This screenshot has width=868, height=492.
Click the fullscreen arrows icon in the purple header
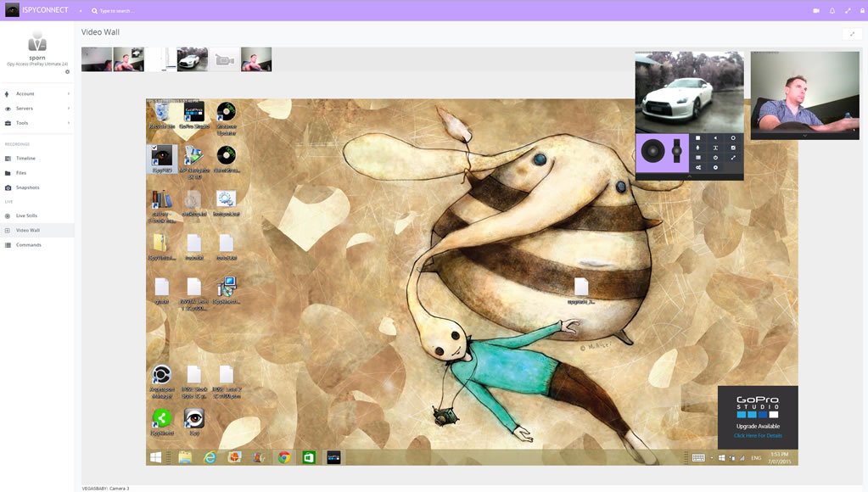pyautogui.click(x=848, y=10)
